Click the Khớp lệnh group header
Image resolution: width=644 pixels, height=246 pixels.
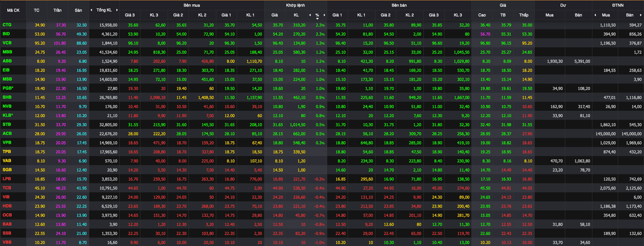pos(295,5)
